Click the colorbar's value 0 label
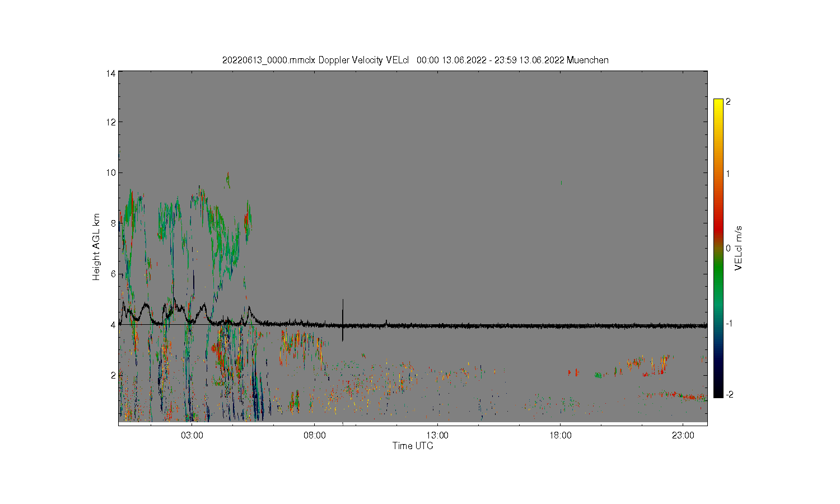Viewport: 840px width, 504px height. coord(728,248)
